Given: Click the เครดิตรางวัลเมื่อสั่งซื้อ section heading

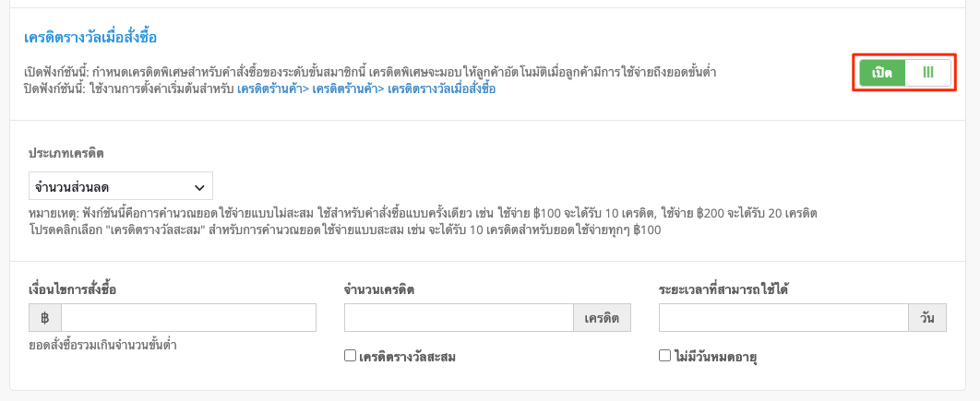Looking at the screenshot, I should 90,38.
